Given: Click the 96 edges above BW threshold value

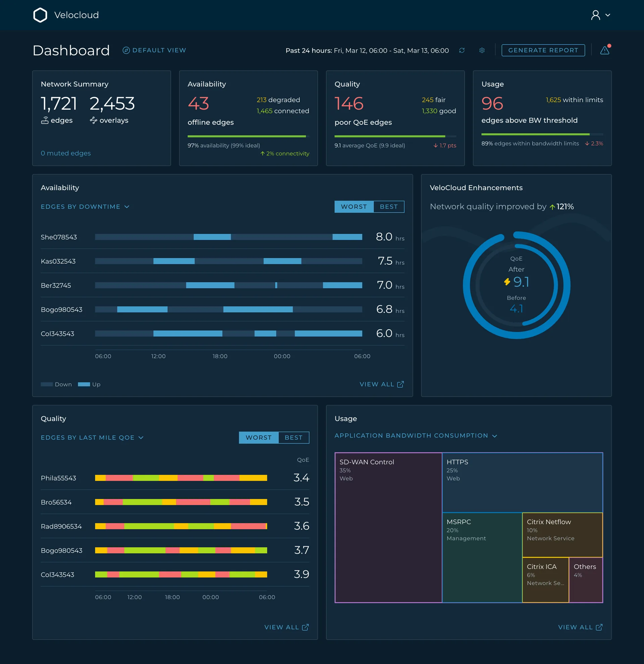Looking at the screenshot, I should coord(492,103).
